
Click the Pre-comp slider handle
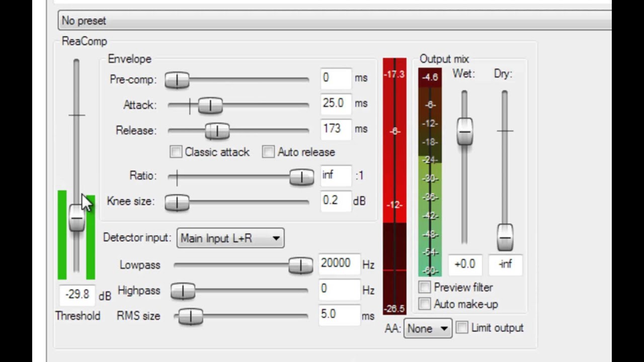coord(177,80)
